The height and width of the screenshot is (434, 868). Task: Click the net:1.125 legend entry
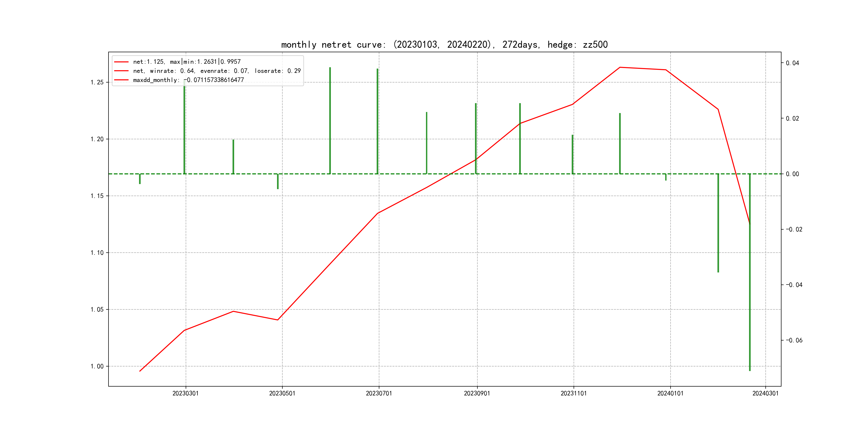pyautogui.click(x=187, y=62)
